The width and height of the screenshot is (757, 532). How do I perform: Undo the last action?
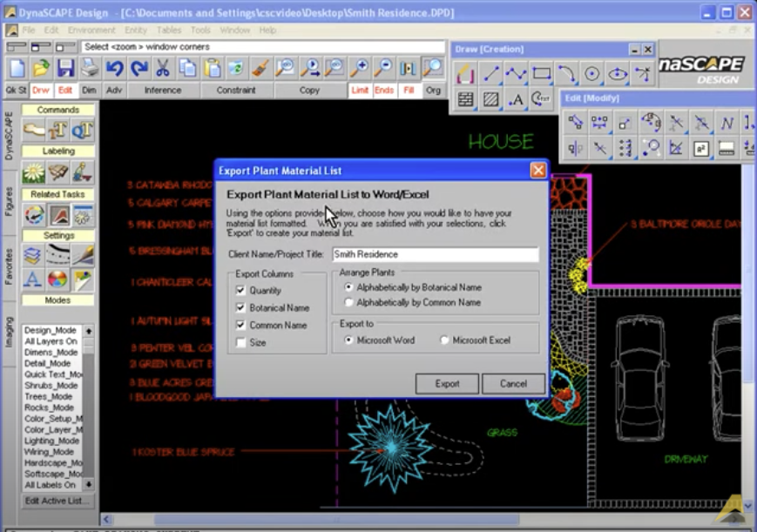pos(114,68)
